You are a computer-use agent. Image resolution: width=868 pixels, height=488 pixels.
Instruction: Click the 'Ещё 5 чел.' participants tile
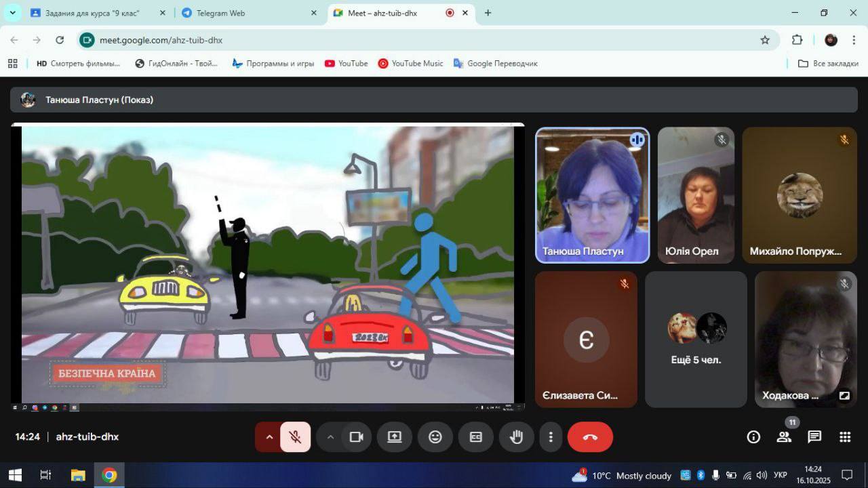pos(696,340)
